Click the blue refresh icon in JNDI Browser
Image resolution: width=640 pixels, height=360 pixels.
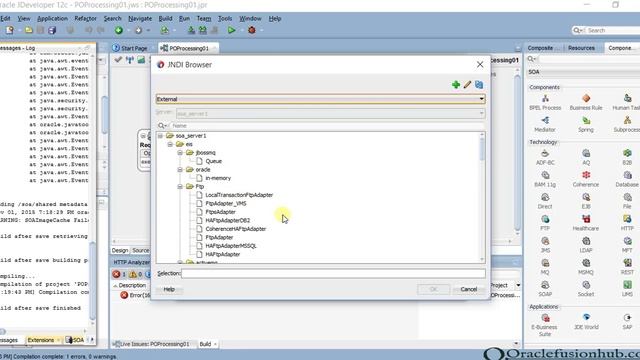[x=479, y=84]
